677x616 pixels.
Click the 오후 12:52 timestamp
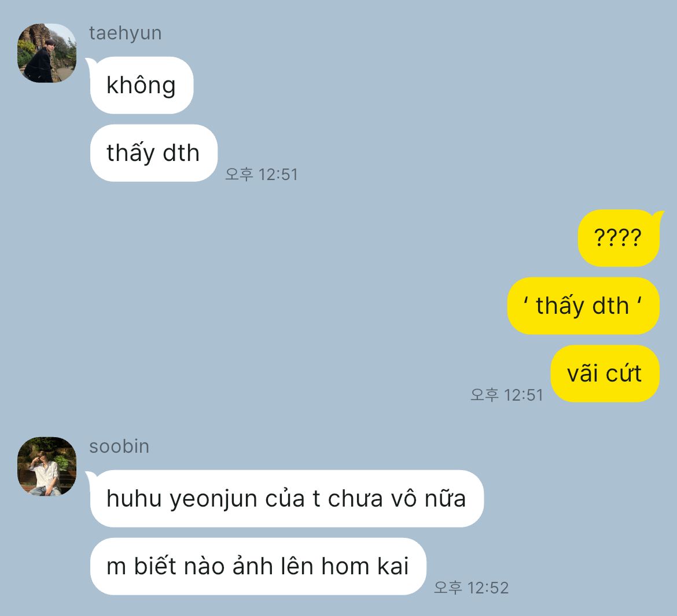coord(472,588)
